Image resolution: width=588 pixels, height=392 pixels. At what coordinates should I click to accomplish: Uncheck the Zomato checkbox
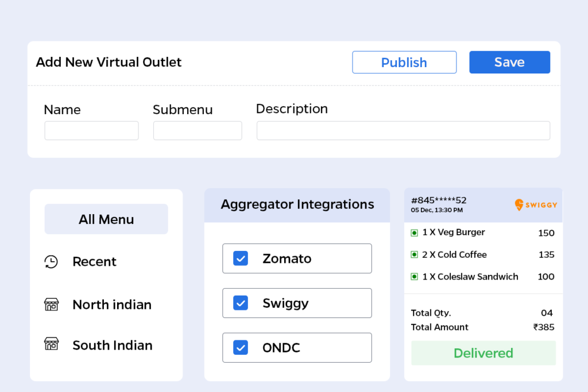pos(241,259)
